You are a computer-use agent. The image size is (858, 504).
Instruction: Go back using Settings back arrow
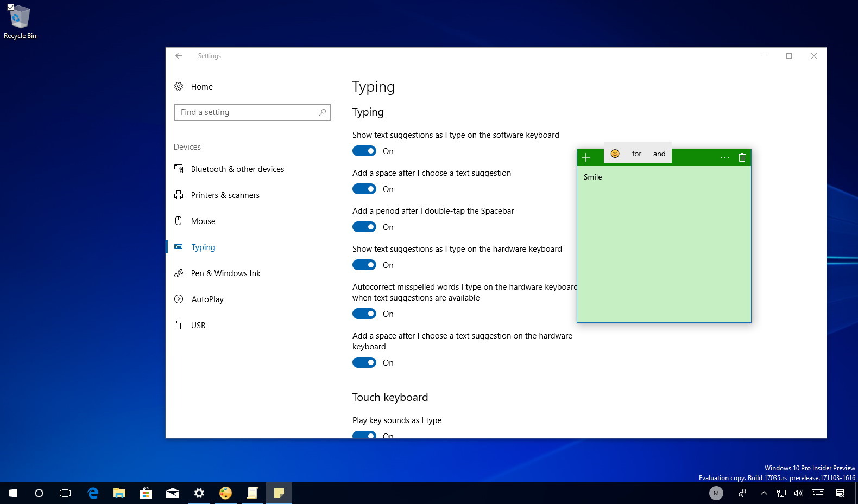tap(179, 55)
